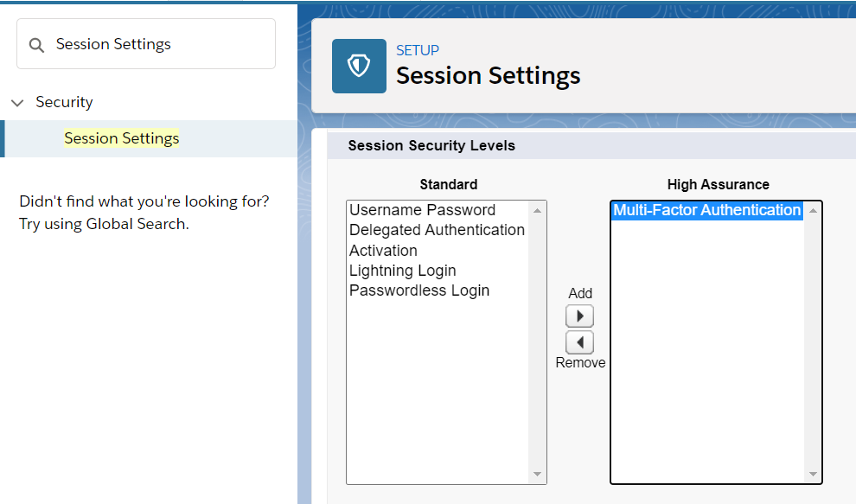Click the Security tree heading
This screenshot has width=856, height=504.
click(x=64, y=102)
